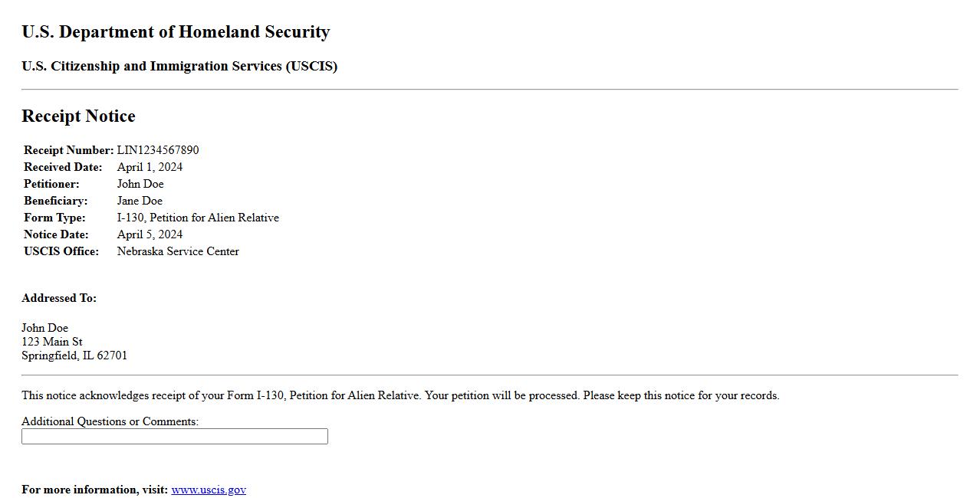Click the 123 Main St address line

point(52,342)
